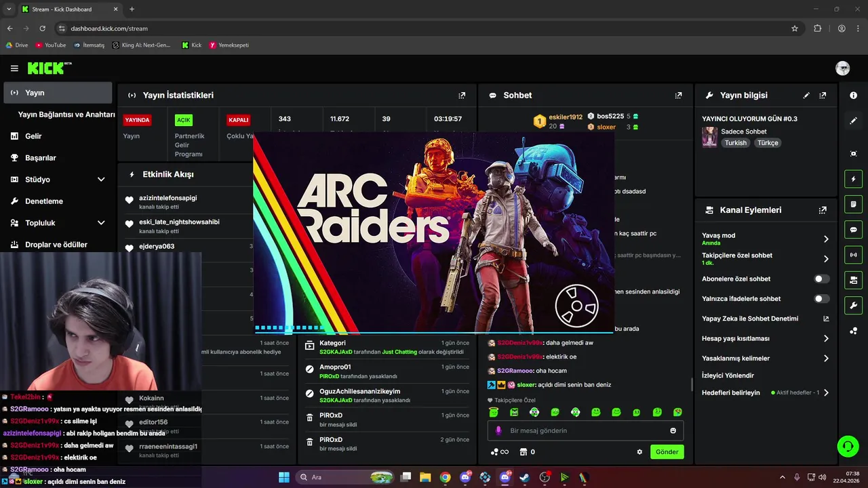Click username eskiler1912 in chat leaderboard

(566, 117)
